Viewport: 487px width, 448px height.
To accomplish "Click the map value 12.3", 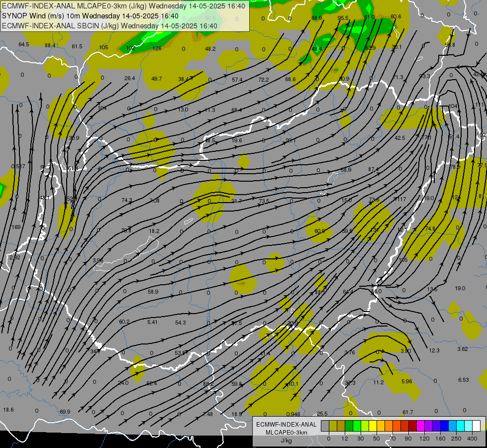I will [434, 350].
